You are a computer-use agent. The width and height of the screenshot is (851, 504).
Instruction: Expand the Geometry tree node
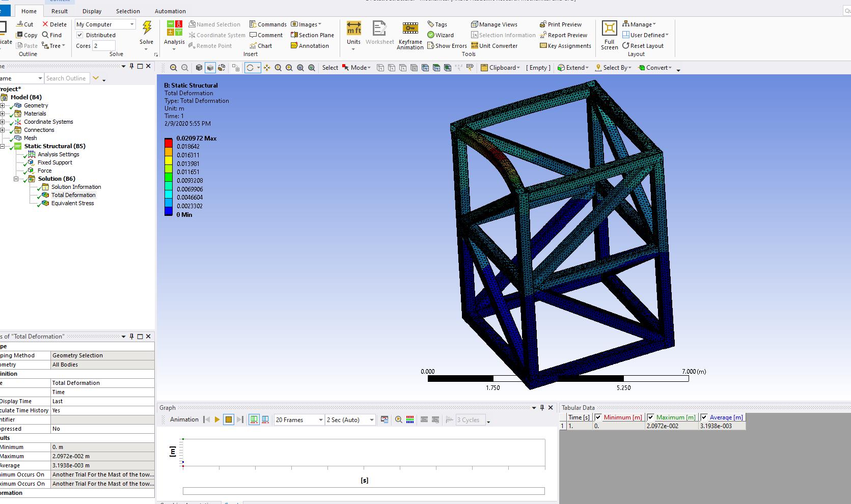(3, 105)
